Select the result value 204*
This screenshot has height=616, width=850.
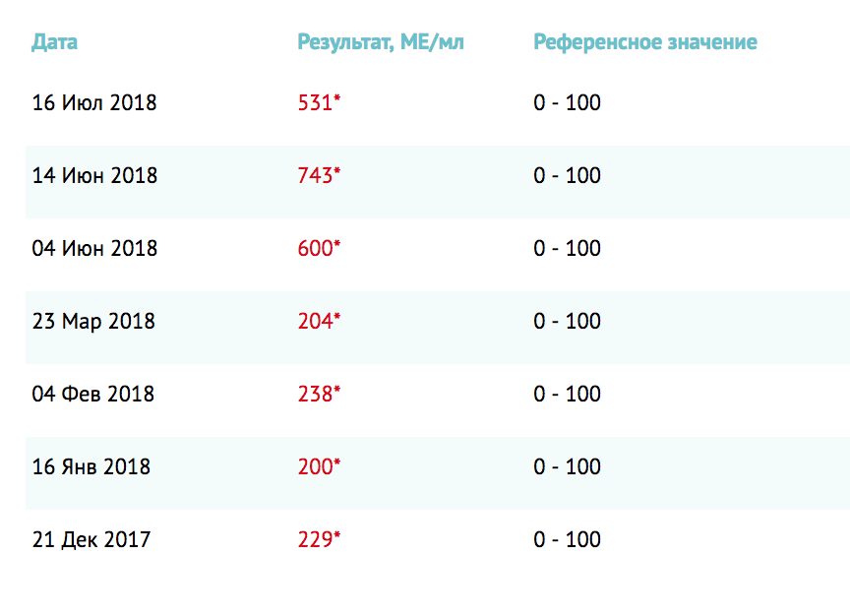[x=319, y=321]
